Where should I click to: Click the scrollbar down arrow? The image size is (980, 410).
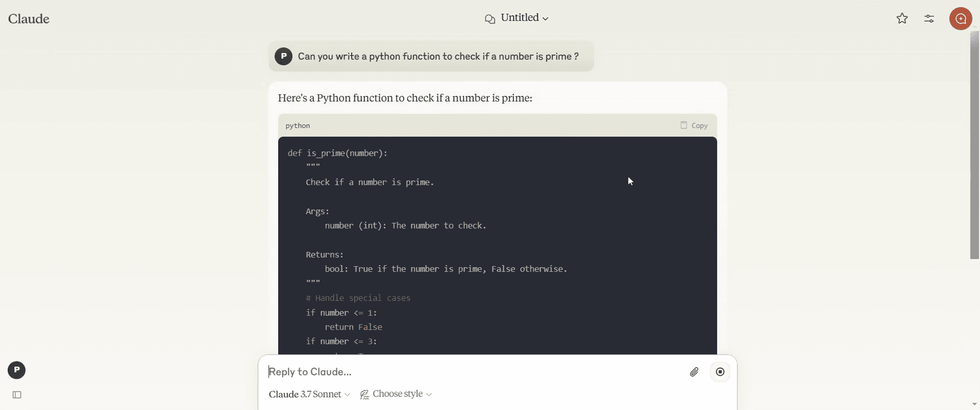(x=974, y=404)
